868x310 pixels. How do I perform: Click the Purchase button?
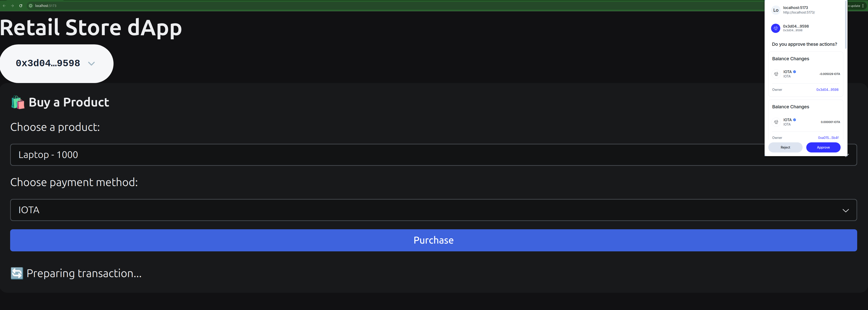click(433, 240)
